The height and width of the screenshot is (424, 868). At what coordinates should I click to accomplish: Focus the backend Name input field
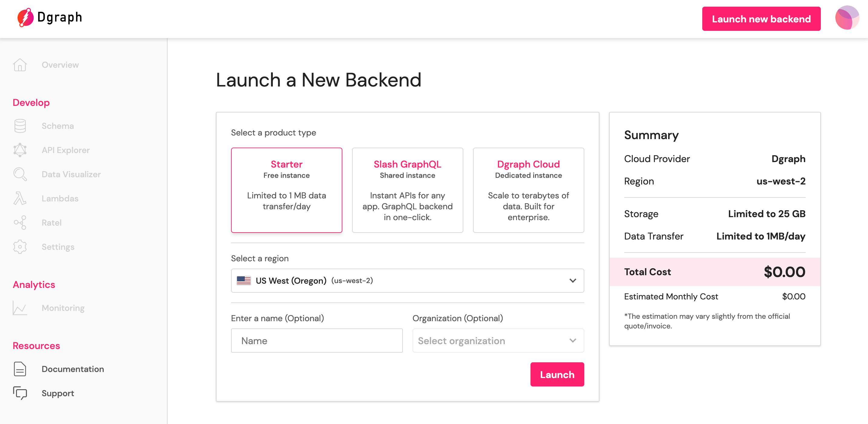(317, 341)
